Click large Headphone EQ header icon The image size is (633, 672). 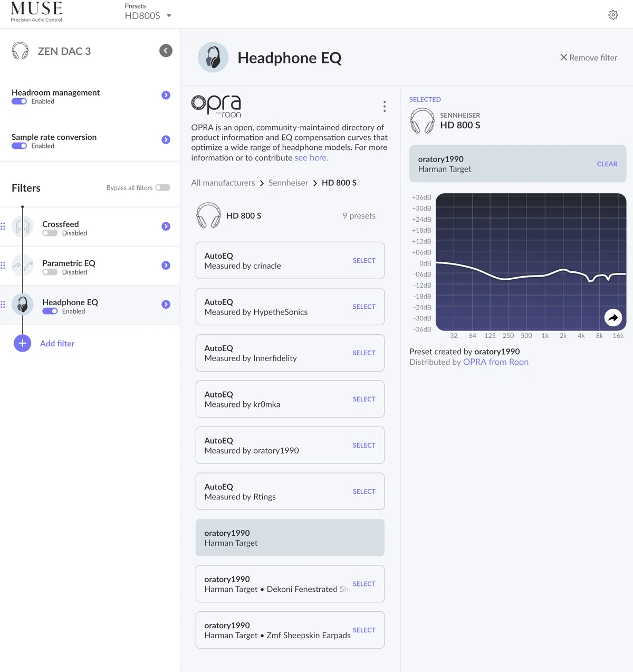[x=213, y=57]
